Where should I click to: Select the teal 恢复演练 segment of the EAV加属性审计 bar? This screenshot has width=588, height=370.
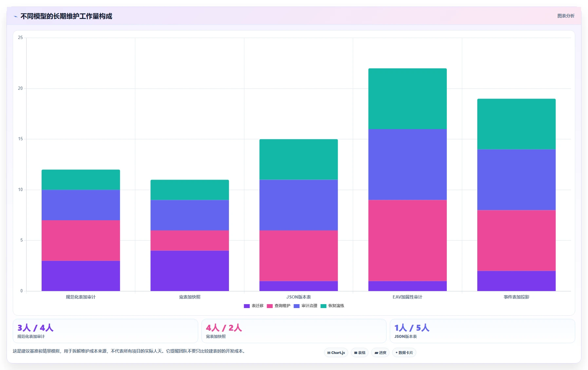(408, 99)
